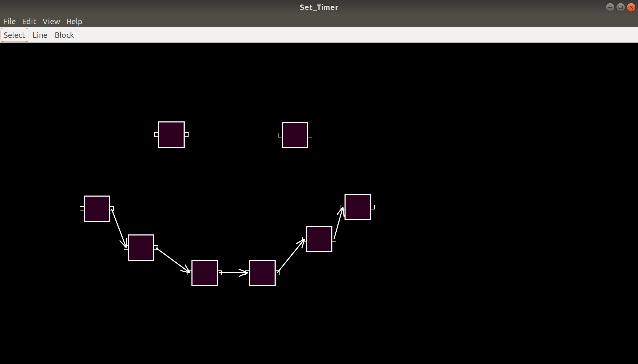
Task: Select the upper-right unconnected block
Action: click(x=295, y=135)
